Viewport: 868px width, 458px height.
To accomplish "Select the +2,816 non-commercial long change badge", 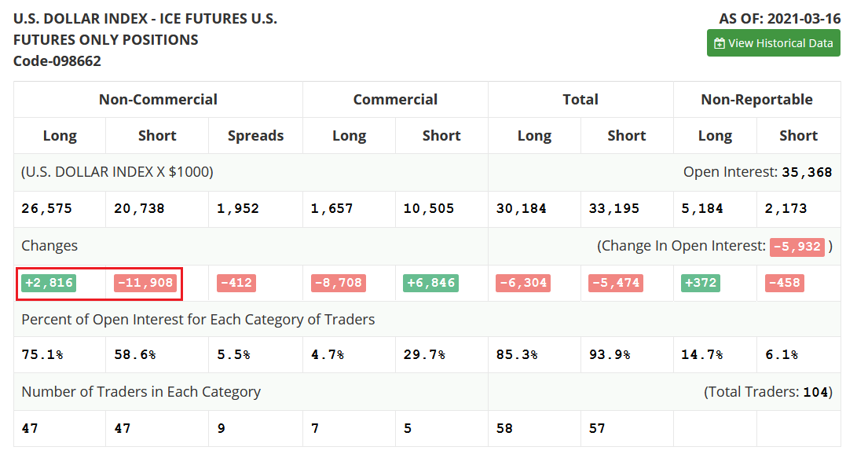I will [x=49, y=283].
